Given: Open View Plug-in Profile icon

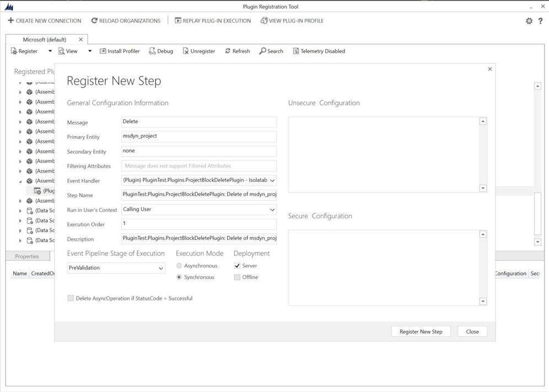Looking at the screenshot, I should pyautogui.click(x=264, y=20).
